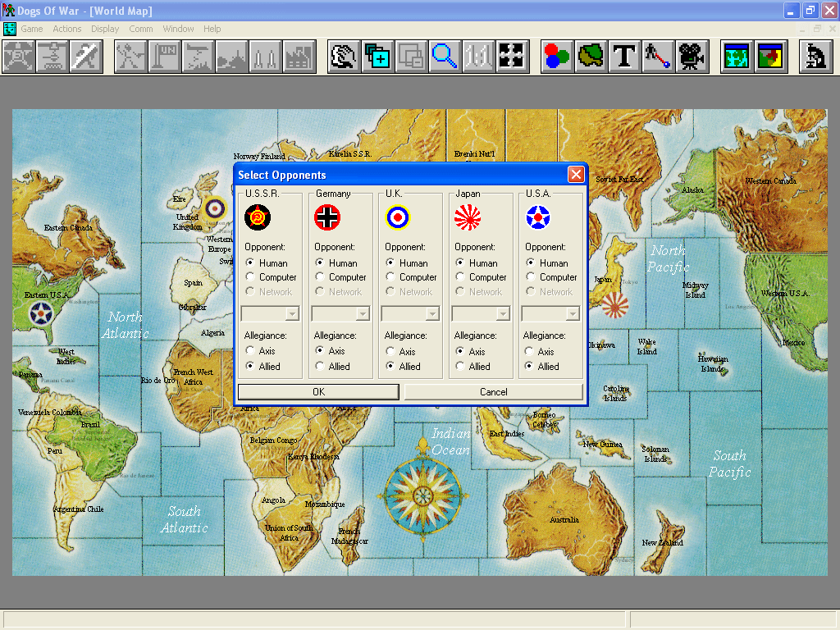Click the world map window icon

737,57
